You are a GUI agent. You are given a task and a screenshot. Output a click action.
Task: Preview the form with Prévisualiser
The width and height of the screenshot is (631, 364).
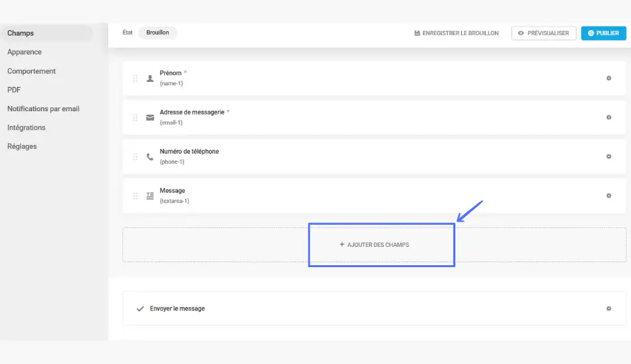(543, 33)
